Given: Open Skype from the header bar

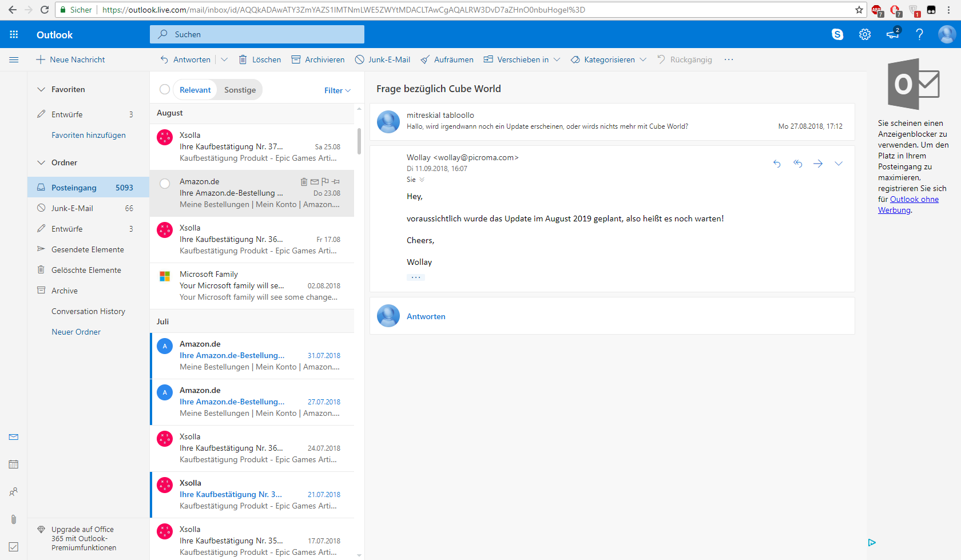Looking at the screenshot, I should click(x=837, y=34).
